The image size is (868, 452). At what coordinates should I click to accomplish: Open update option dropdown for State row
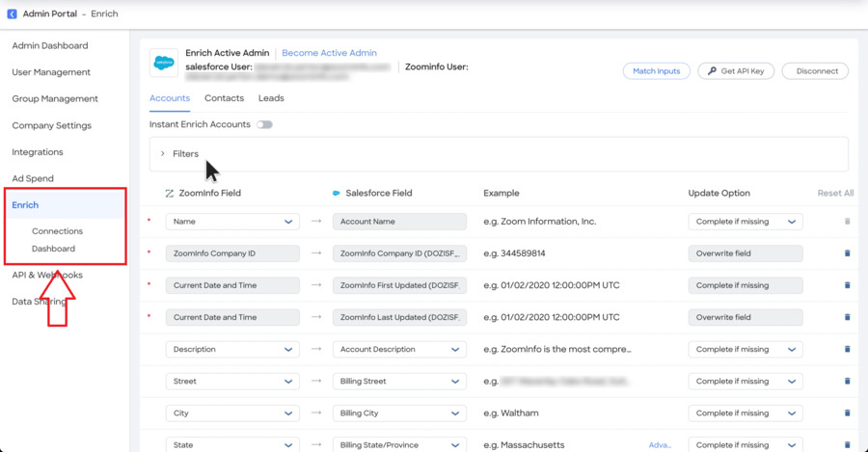click(x=746, y=444)
